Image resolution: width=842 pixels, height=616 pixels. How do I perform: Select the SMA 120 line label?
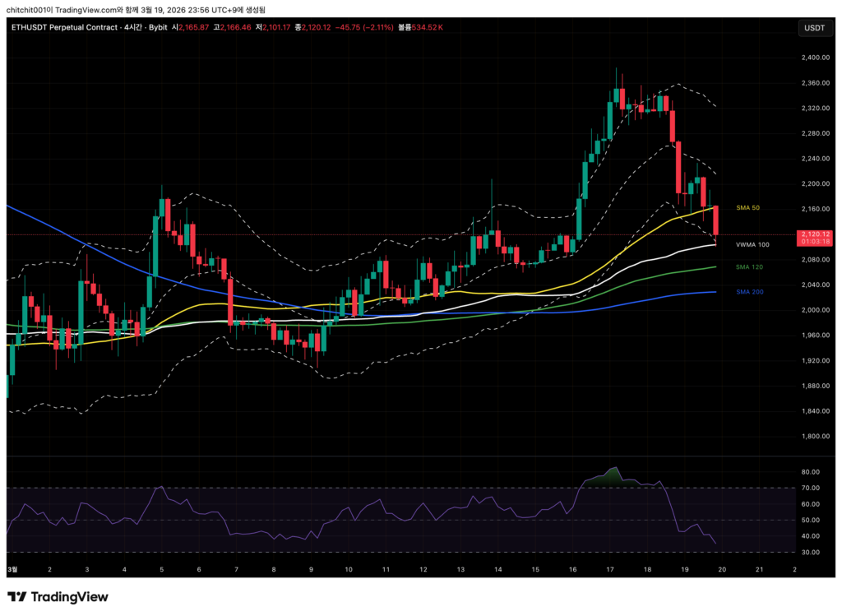[748, 267]
